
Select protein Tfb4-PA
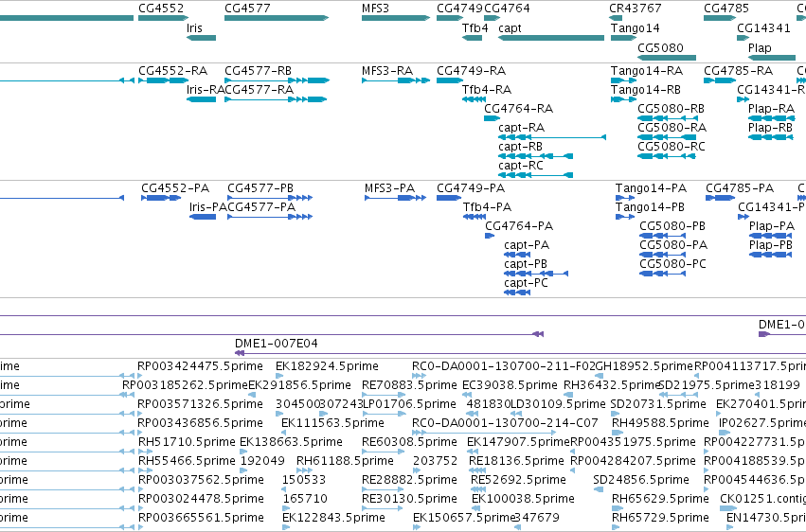(475, 217)
